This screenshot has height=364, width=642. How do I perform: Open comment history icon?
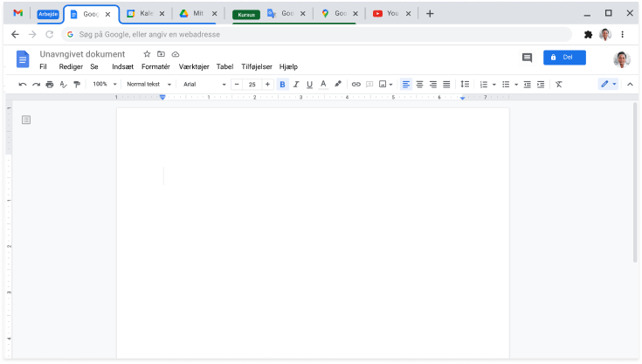pos(527,58)
